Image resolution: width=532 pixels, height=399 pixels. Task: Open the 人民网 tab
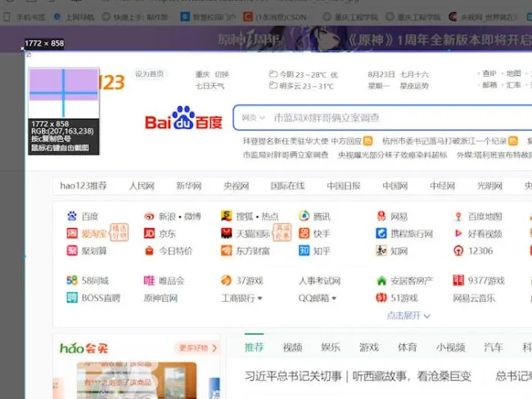tap(142, 186)
